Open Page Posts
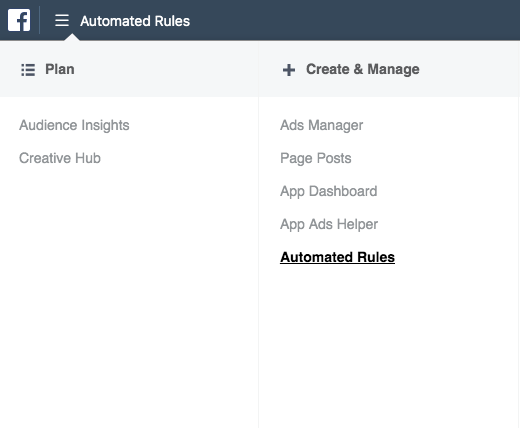The height and width of the screenshot is (428, 520). (316, 158)
